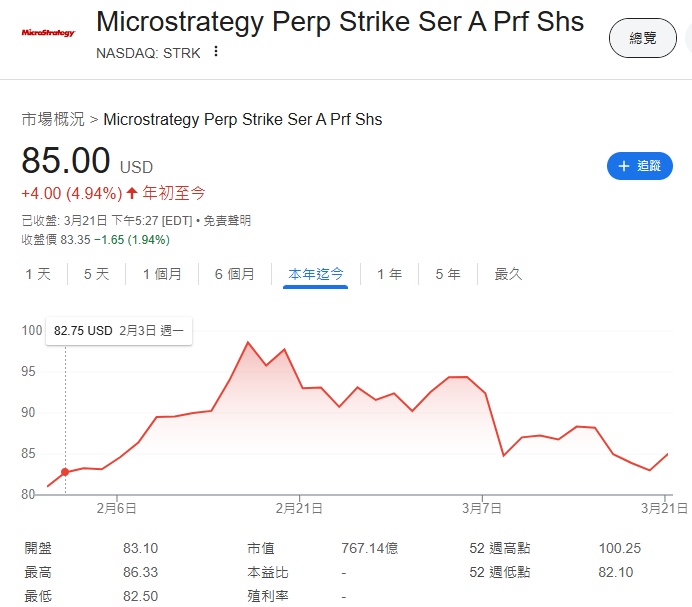This screenshot has height=607, width=692.
Task: Click the 追蹤 follow button label
Action: [650, 166]
